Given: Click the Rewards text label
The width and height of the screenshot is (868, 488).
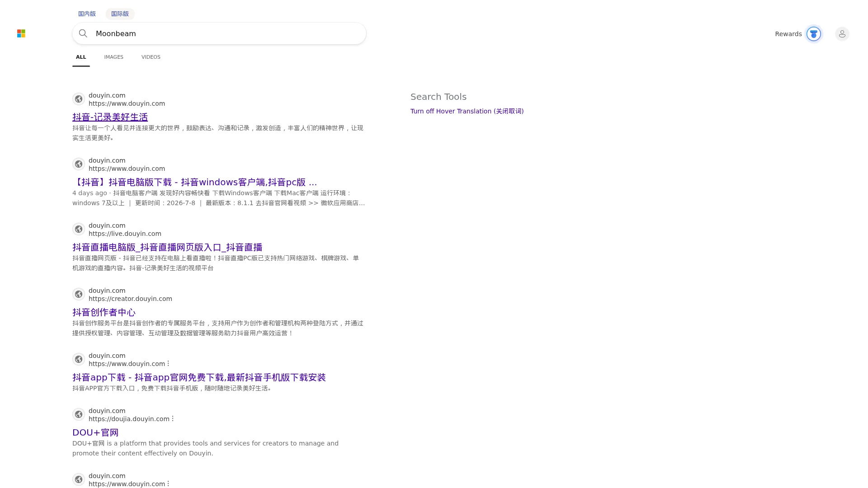Looking at the screenshot, I should (x=788, y=34).
